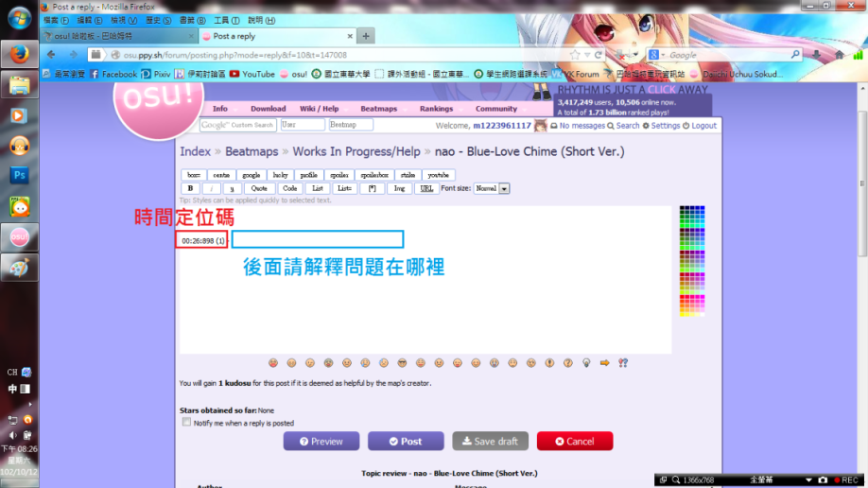
Task: Open the Firefox downloads arrow icon
Action: (817, 55)
